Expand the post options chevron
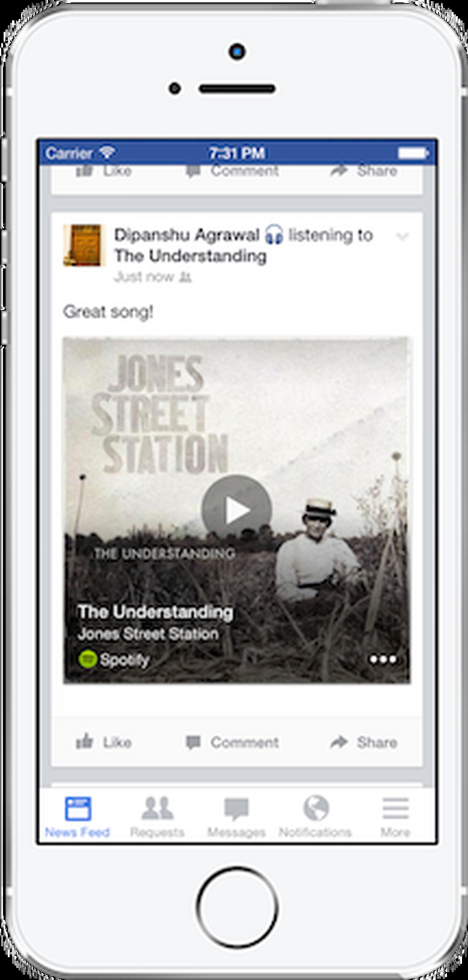468x980 pixels. point(403,237)
